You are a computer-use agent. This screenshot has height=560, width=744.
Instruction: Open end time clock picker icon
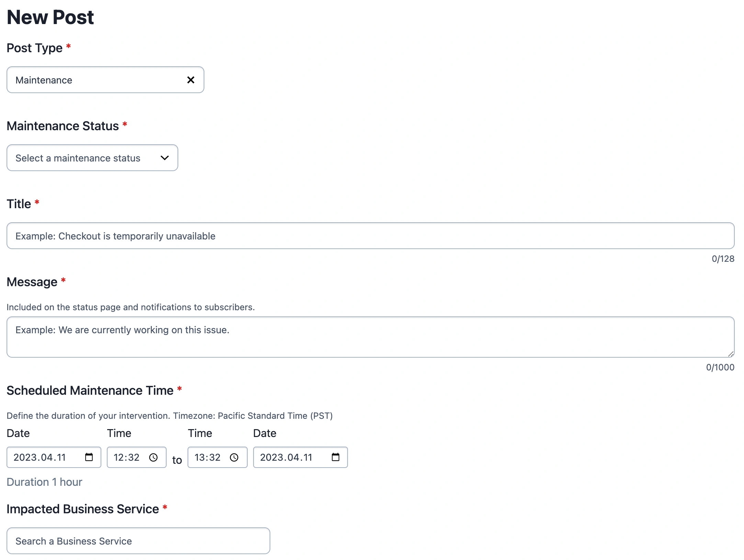click(234, 457)
